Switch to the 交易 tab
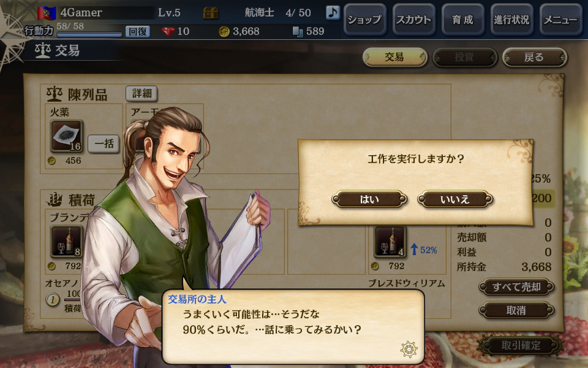The width and height of the screenshot is (588, 368). (395, 58)
